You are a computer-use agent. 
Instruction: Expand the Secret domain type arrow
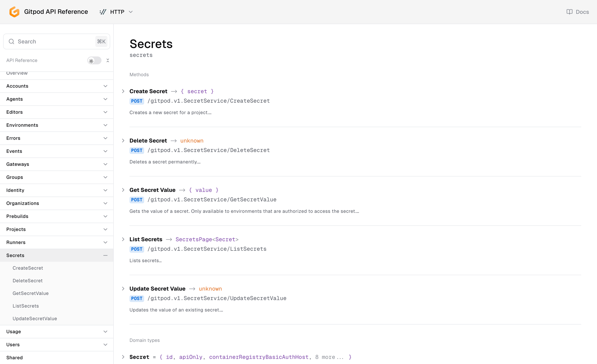[123, 357]
